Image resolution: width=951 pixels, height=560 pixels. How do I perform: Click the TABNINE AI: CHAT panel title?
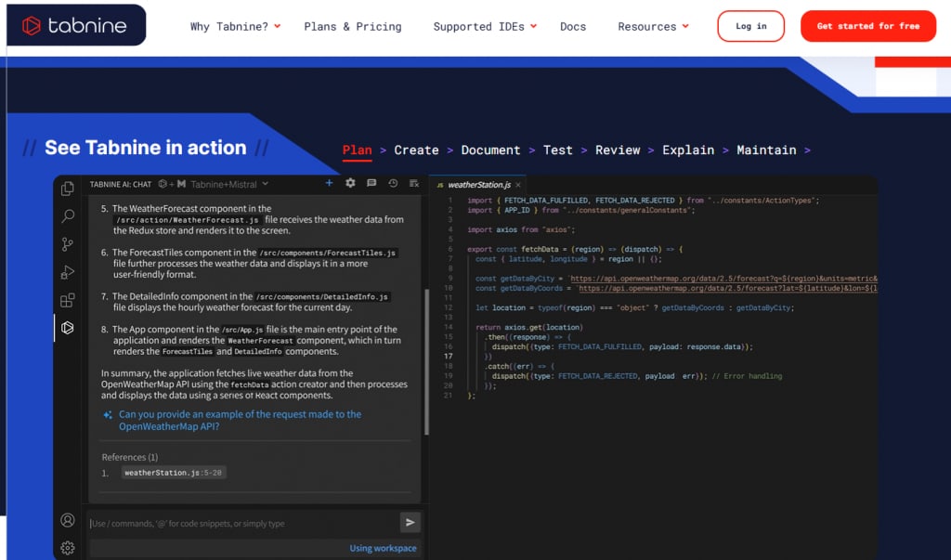point(121,185)
